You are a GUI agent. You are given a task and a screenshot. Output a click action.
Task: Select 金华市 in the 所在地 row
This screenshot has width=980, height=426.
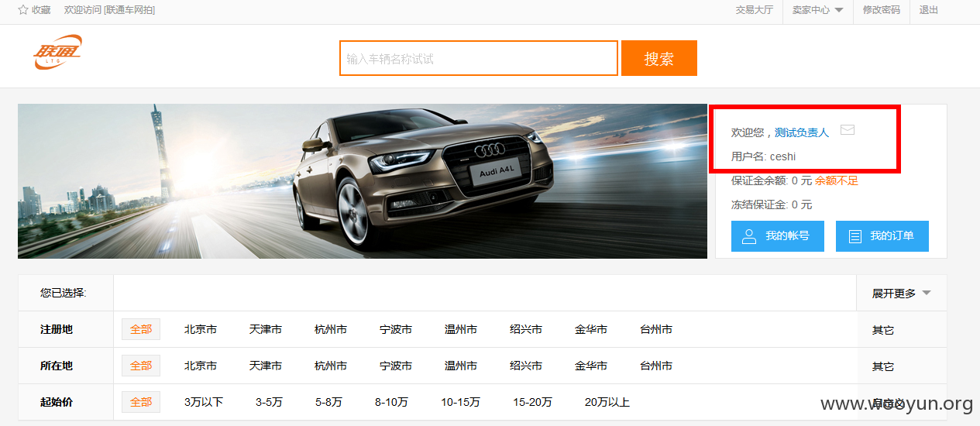tap(591, 366)
